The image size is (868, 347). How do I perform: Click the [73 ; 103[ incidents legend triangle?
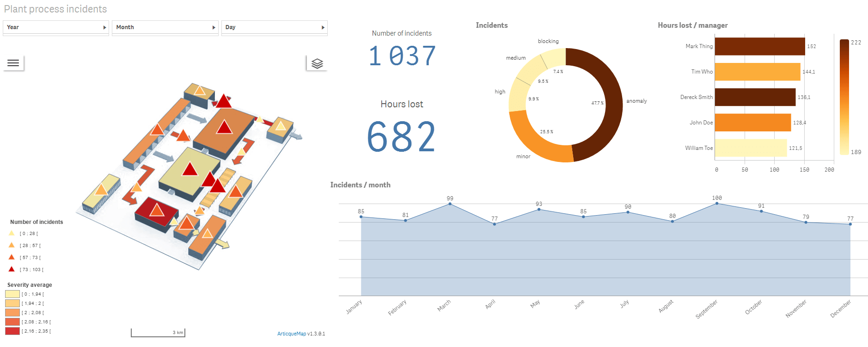click(12, 269)
